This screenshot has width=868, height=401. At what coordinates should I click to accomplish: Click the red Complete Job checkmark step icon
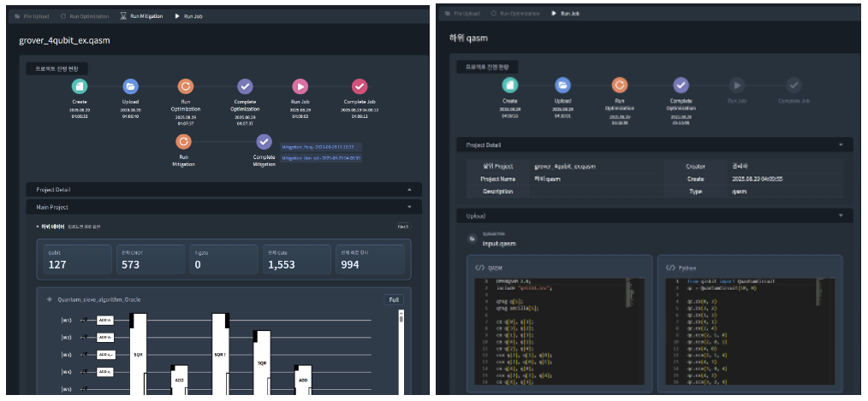(x=360, y=86)
